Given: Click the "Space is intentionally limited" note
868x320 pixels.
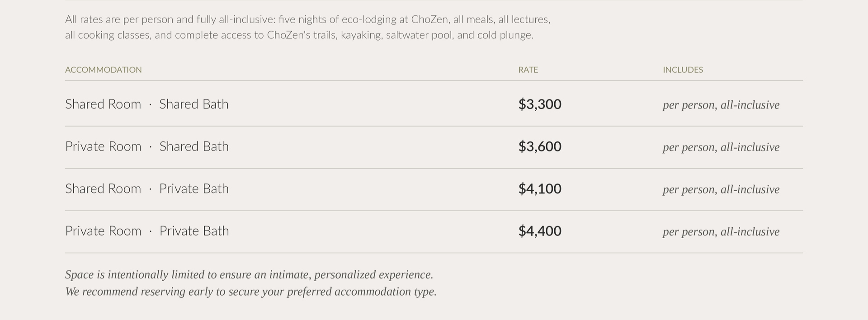Looking at the screenshot, I should click(x=249, y=274).
